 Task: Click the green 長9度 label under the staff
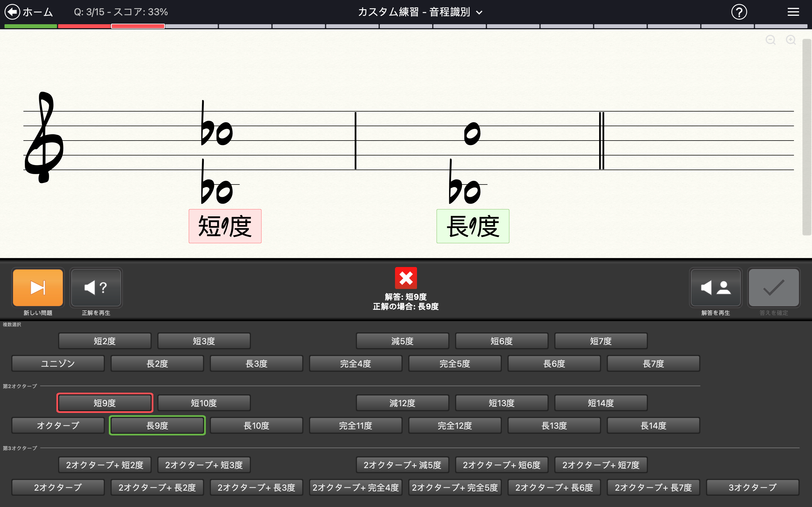pos(473,226)
